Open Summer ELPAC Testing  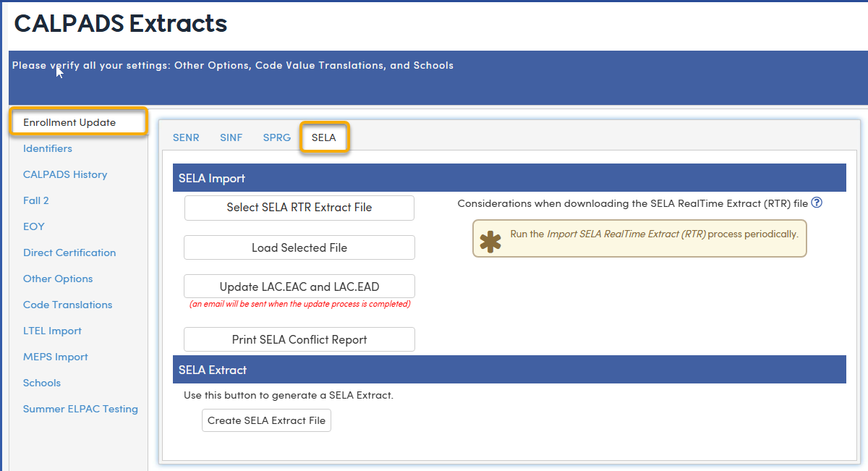[80, 409]
